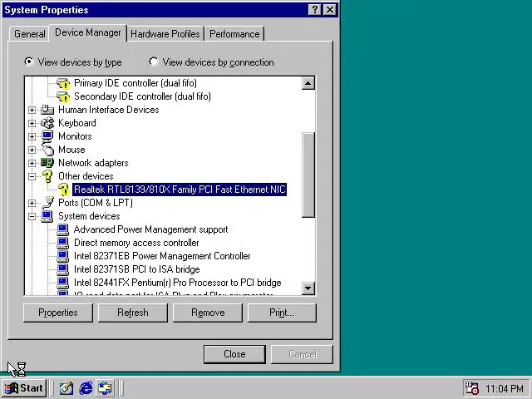Select Intel 82371SB PCI to ISA bridge
This screenshot has height=399, width=532.
coord(136,269)
